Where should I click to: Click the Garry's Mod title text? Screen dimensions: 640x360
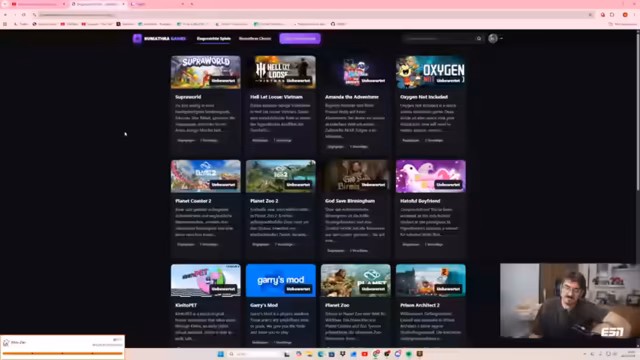point(264,305)
